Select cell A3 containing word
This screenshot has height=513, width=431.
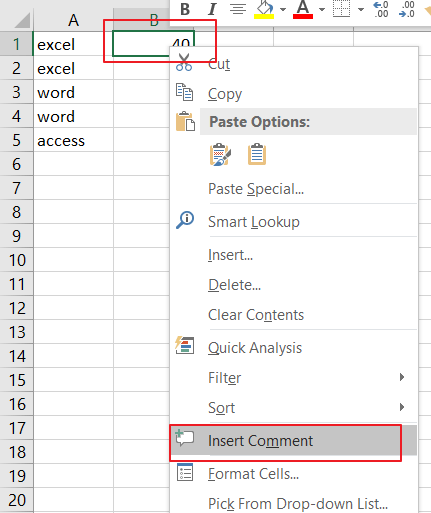73,92
